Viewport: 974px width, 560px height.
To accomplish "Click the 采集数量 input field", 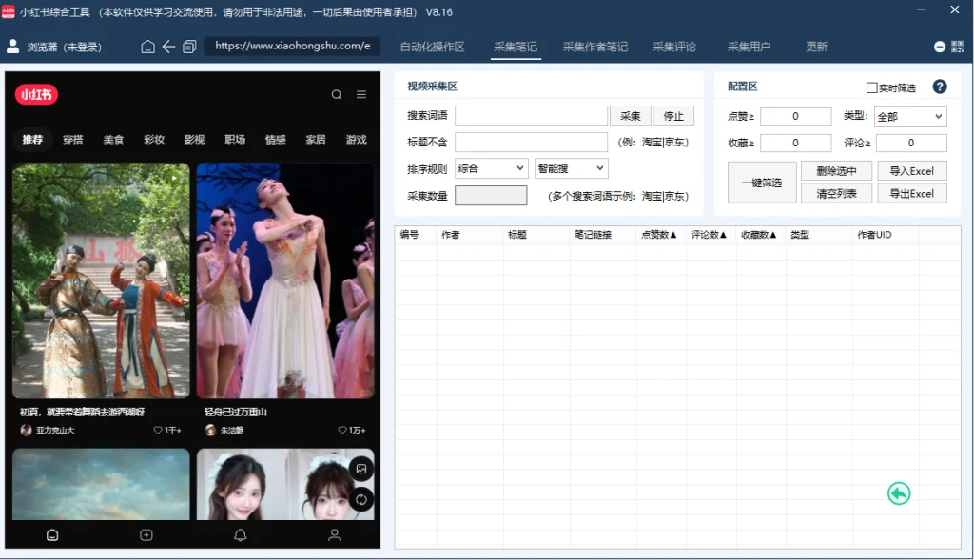I will point(491,196).
